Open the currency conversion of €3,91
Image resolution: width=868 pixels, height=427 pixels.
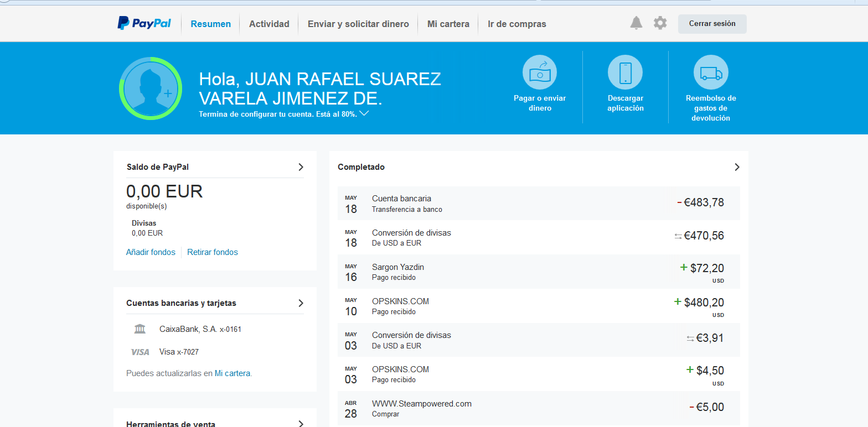[x=539, y=340]
